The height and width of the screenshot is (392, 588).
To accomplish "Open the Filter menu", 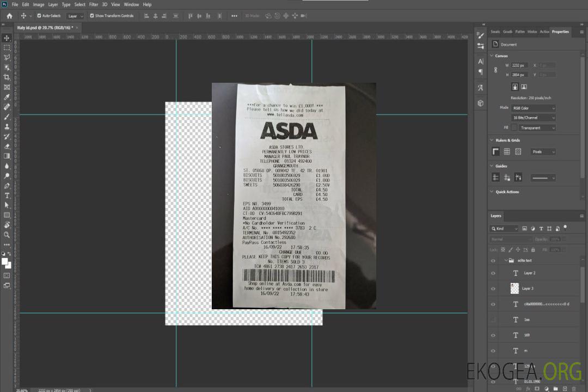I will 94,4.
